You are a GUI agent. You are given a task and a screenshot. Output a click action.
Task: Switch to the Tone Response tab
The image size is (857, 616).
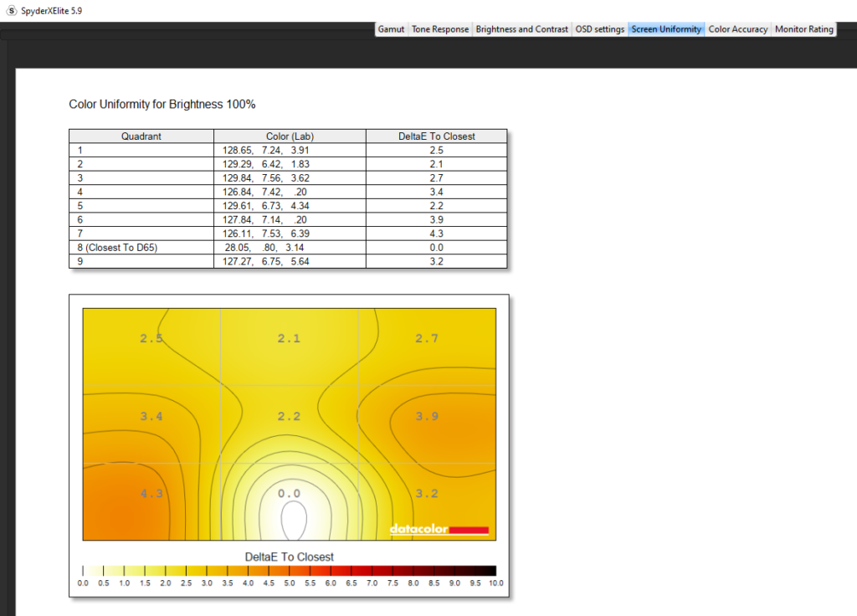439,29
